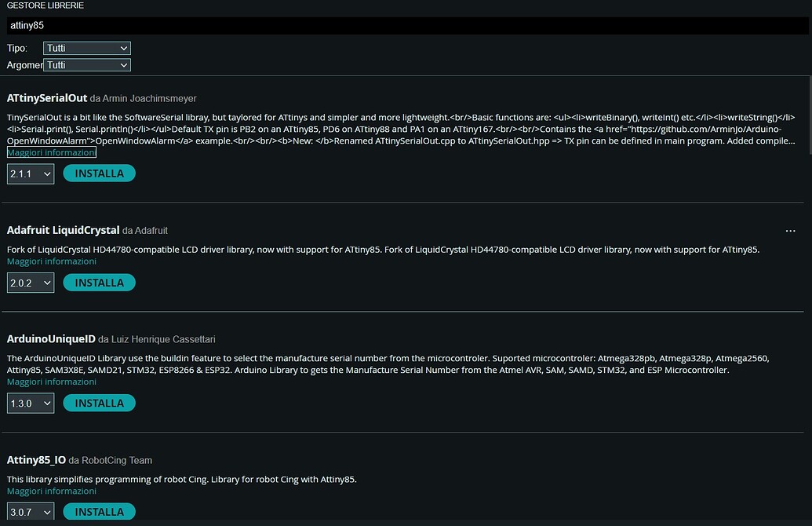Follow ArduinoUniqueID's Maggiori informazioni link
The height and width of the screenshot is (526, 812).
coord(52,382)
